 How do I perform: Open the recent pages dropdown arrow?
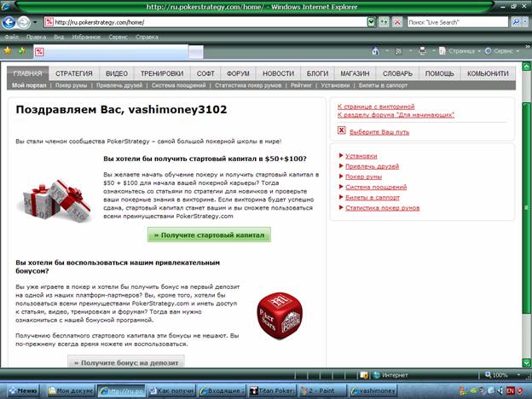click(x=35, y=22)
